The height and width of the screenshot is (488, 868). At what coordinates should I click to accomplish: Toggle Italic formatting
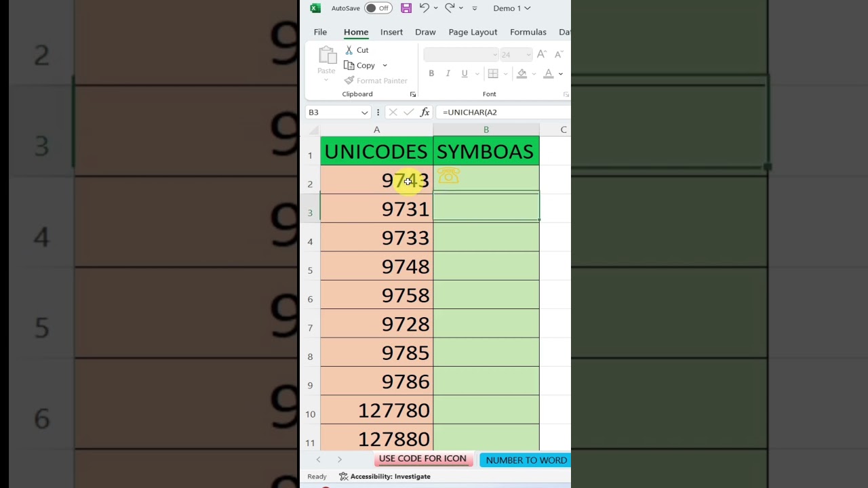[x=448, y=73]
